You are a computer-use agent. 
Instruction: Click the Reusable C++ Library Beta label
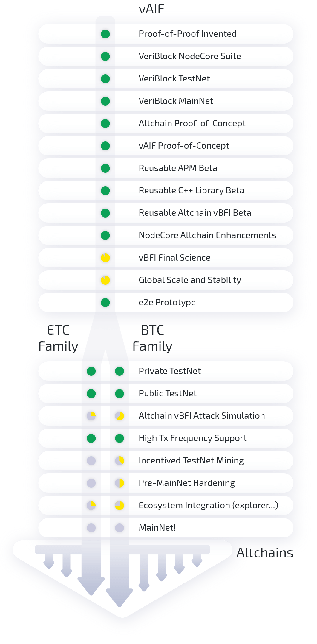click(192, 190)
